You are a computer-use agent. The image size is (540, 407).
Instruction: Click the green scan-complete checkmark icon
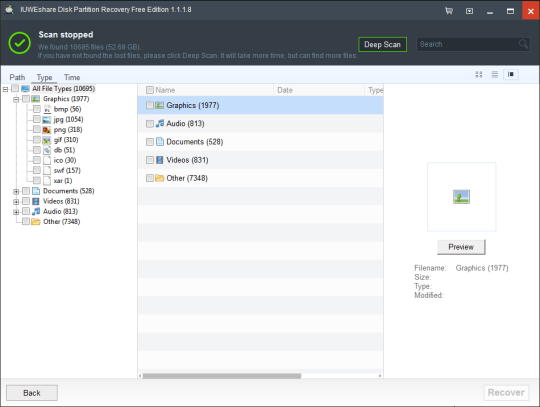coord(19,43)
